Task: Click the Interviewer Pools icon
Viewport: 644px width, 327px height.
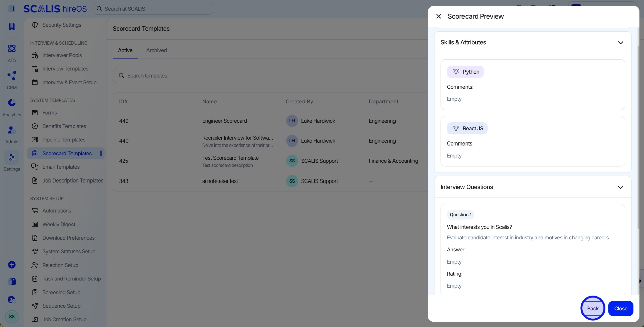Action: pyautogui.click(x=35, y=55)
